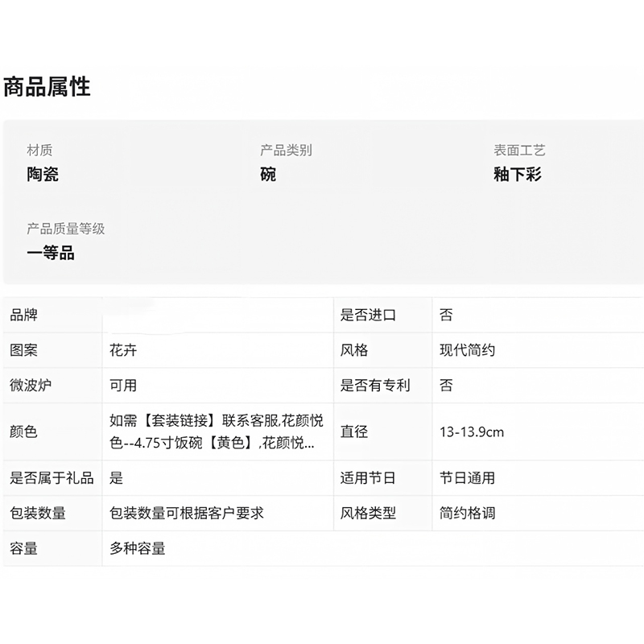644x644 pixels.
Task: Click the 商品属性 heading
Action: 47,87
